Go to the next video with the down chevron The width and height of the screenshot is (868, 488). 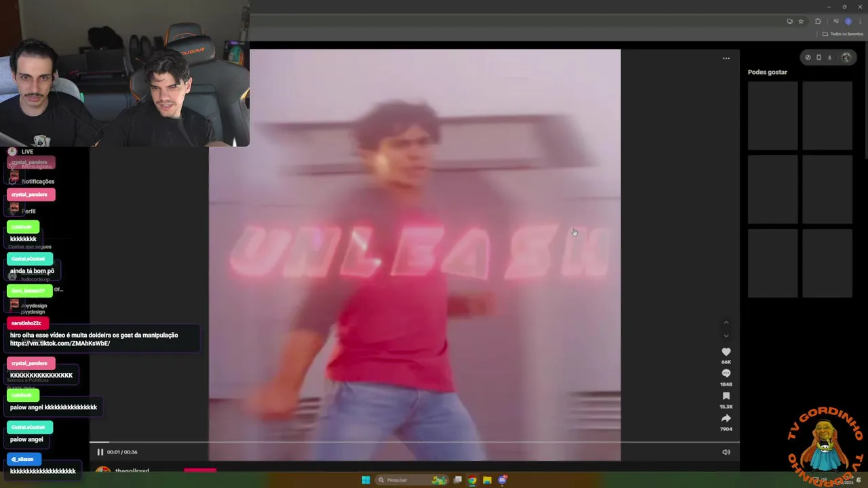[726, 335]
